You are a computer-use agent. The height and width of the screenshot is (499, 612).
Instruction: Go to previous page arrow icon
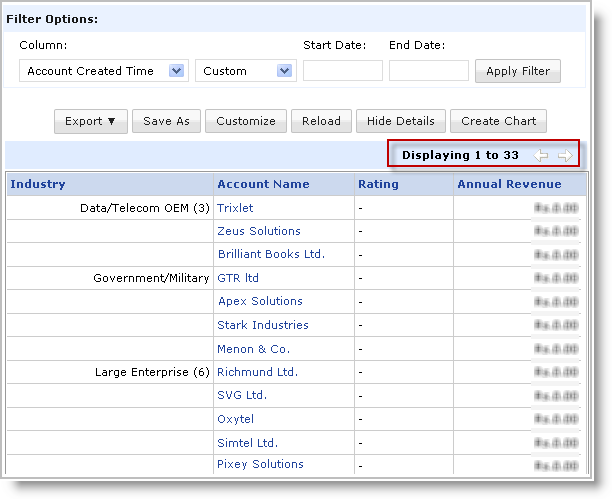click(541, 155)
